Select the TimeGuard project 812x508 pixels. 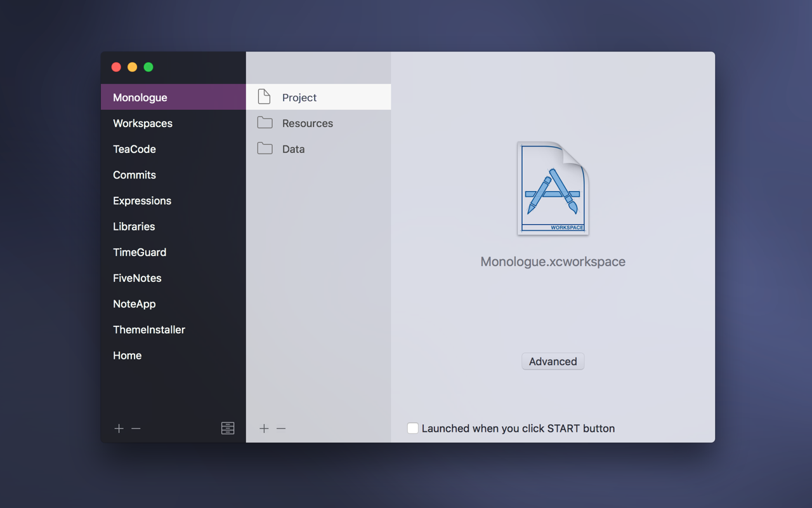[140, 252]
